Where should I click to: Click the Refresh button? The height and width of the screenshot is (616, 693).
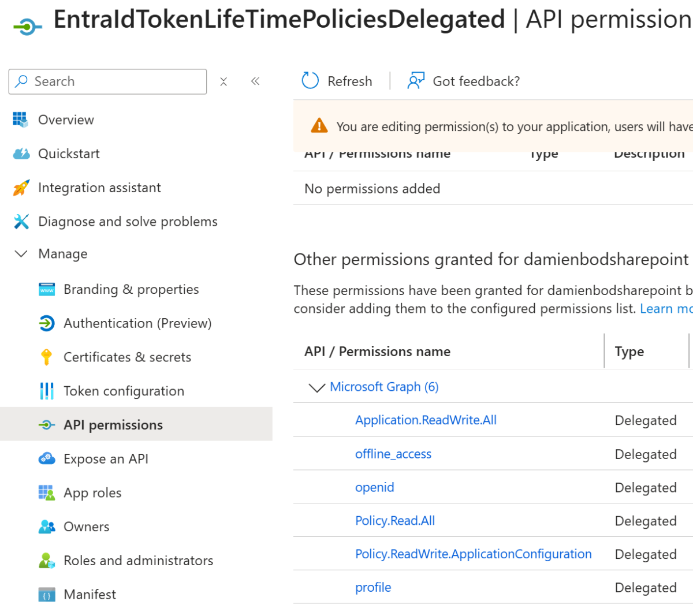(337, 81)
